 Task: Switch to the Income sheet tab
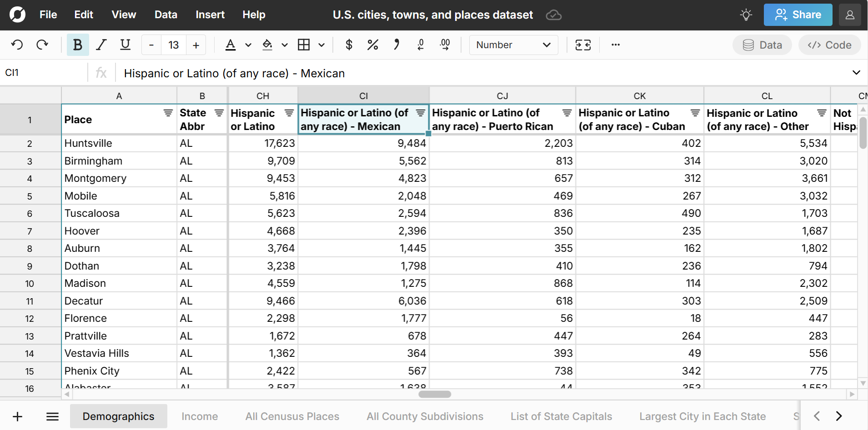tap(200, 416)
